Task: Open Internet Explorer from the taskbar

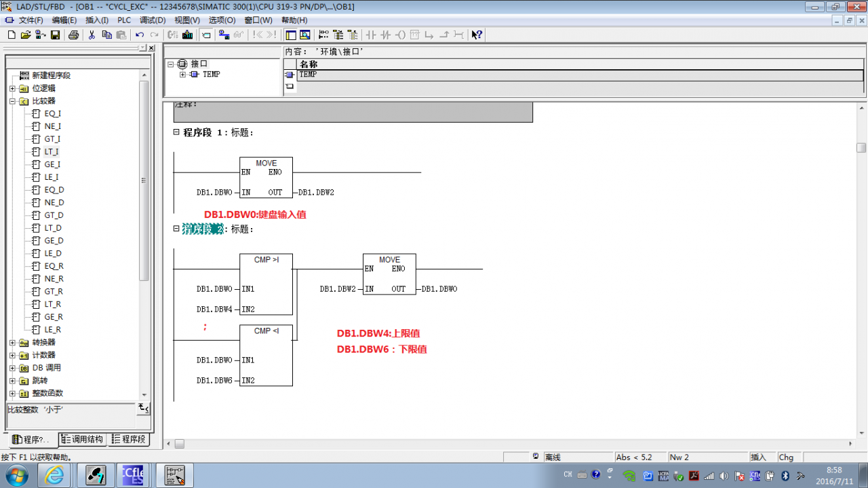Action: pos(54,476)
